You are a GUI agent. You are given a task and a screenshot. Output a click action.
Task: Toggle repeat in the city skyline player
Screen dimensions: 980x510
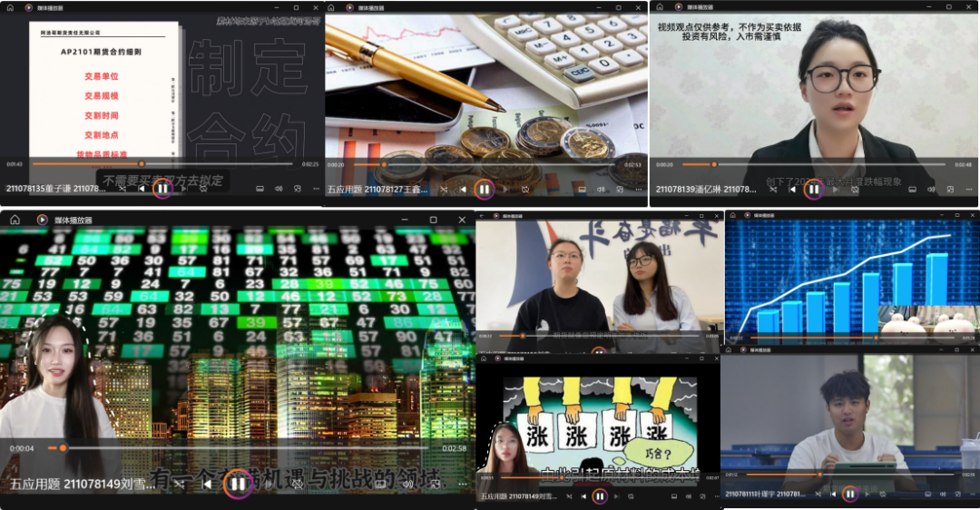pyautogui.click(x=297, y=484)
